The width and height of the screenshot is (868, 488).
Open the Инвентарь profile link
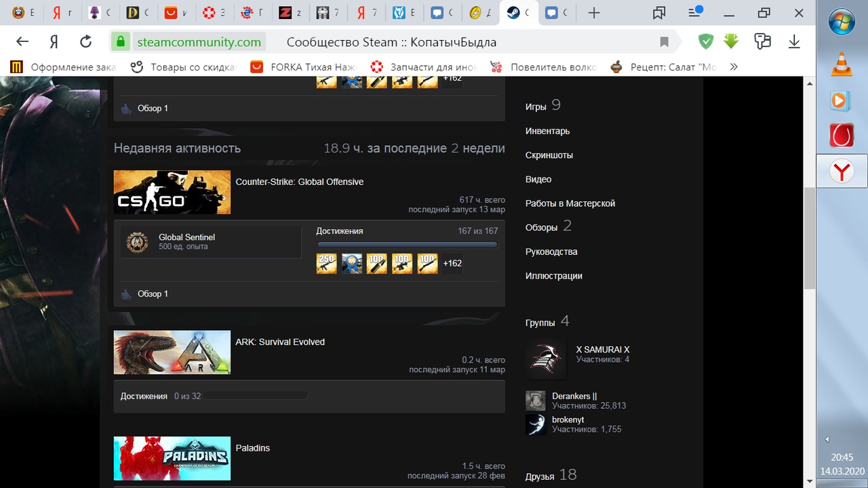point(547,131)
